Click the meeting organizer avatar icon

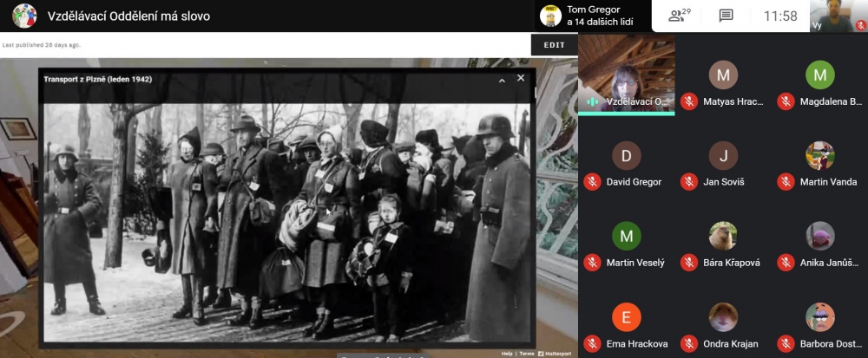click(24, 16)
